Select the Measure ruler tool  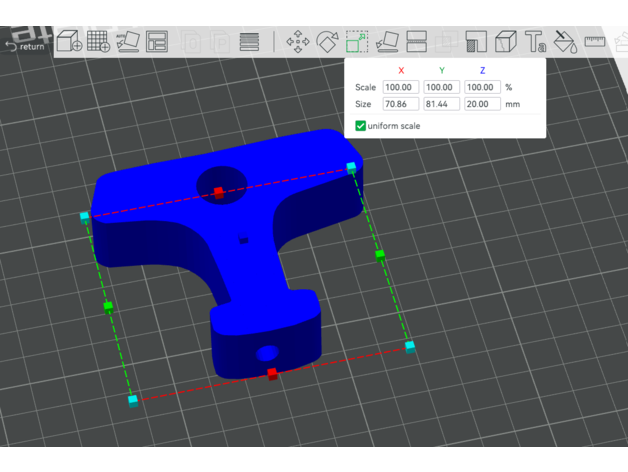596,41
